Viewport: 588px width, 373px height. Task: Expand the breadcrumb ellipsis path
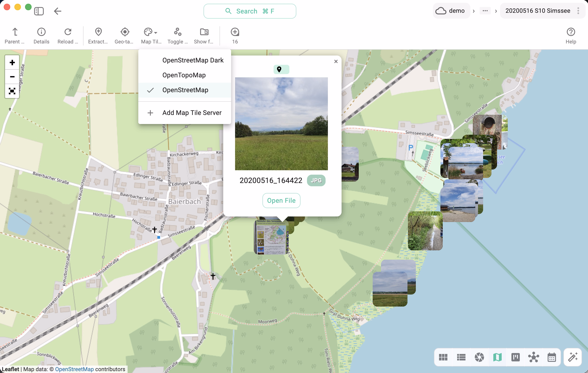[485, 11]
